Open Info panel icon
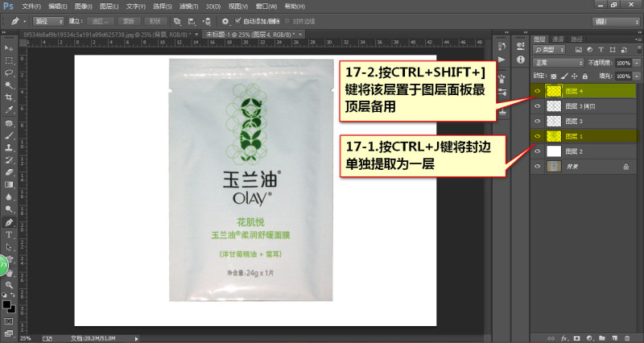The width and height of the screenshot is (644, 343). point(521,60)
